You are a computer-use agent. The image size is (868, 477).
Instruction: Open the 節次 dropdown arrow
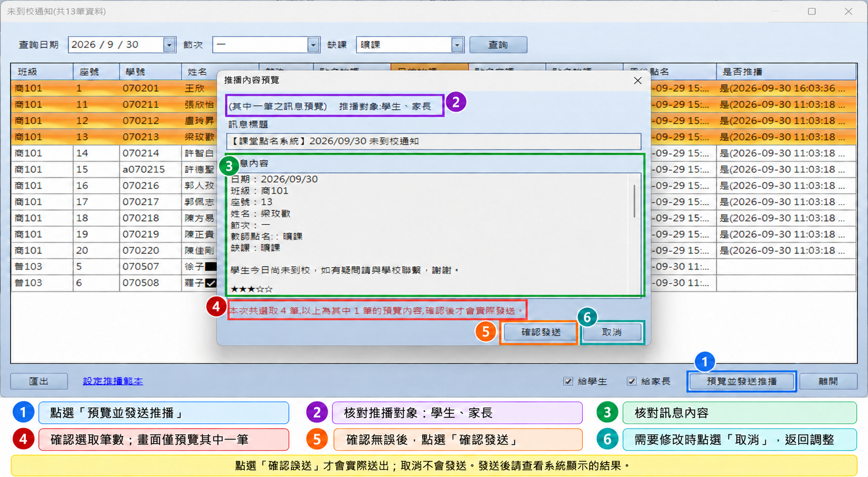point(313,45)
